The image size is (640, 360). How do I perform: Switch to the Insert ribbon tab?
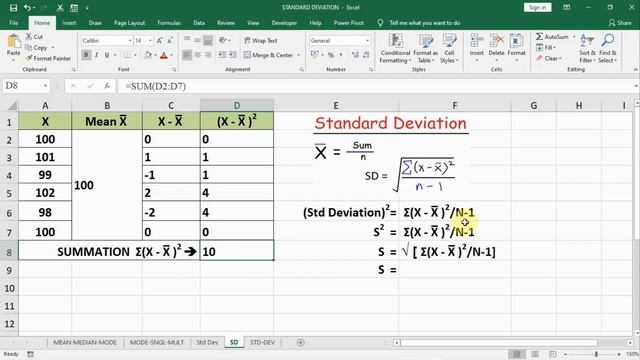click(x=69, y=23)
